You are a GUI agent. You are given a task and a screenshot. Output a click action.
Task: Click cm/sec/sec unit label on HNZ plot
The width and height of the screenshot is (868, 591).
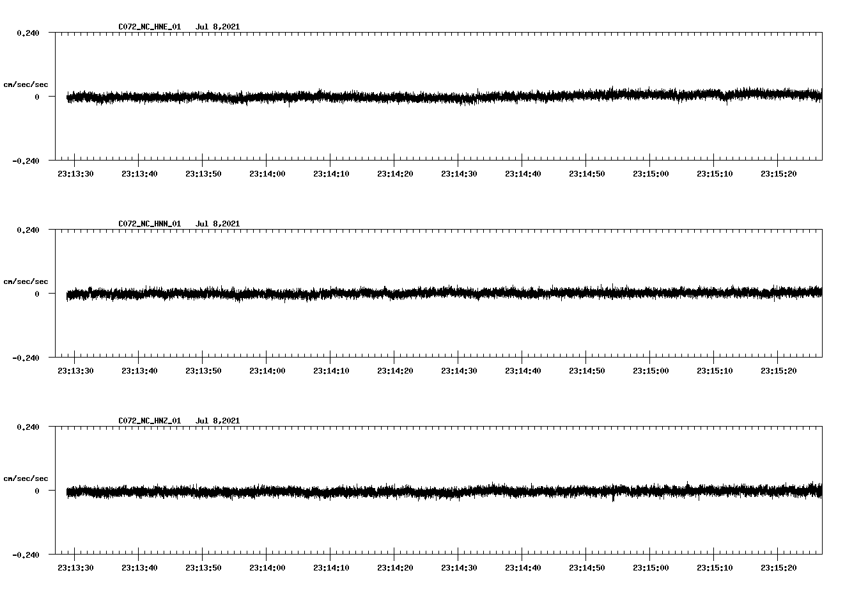[27, 477]
